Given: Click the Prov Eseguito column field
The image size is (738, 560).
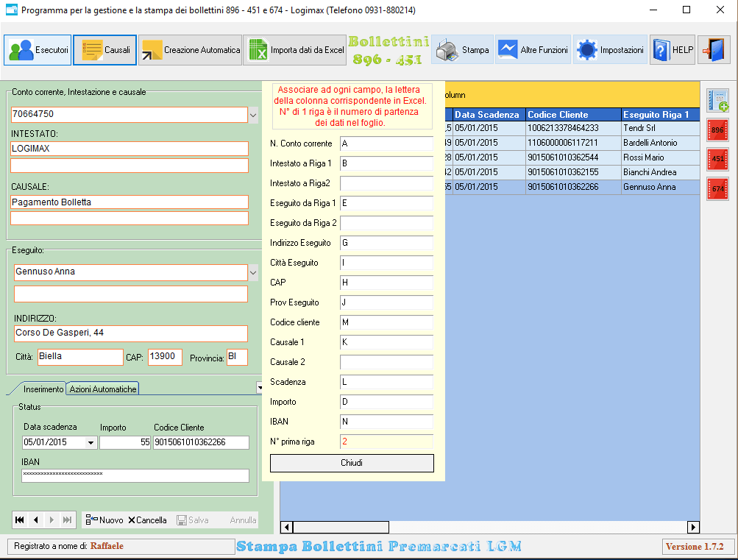Looking at the screenshot, I should point(386,302).
